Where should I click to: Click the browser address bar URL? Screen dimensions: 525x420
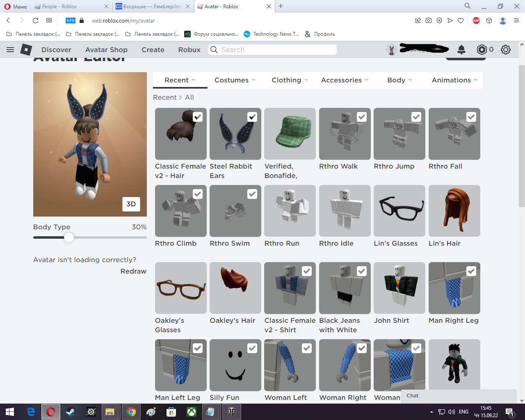(123, 21)
